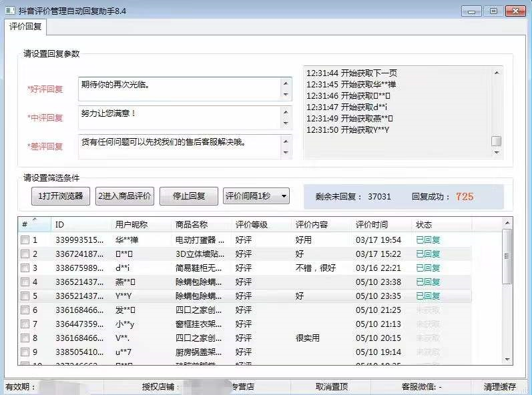Click 清理缓存 in status bar
532x395 pixels.
(500, 387)
